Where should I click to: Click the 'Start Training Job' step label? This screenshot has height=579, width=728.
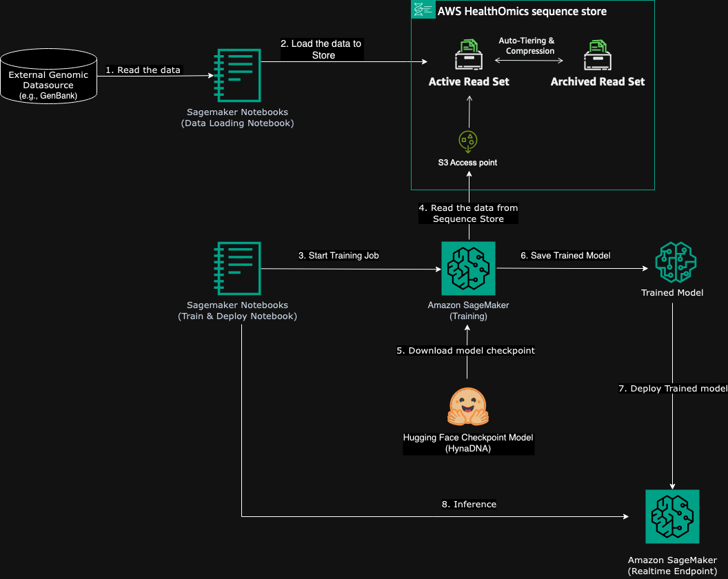pyautogui.click(x=338, y=255)
